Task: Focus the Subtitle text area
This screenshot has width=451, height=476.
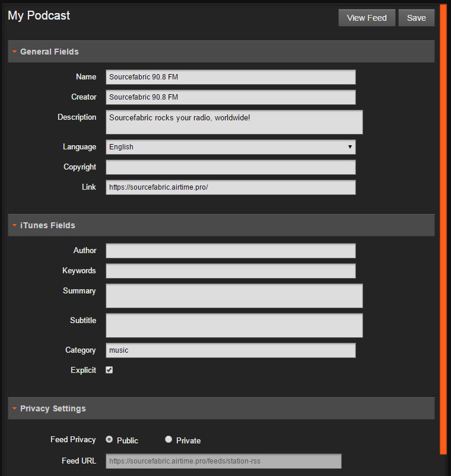Action: 234,325
